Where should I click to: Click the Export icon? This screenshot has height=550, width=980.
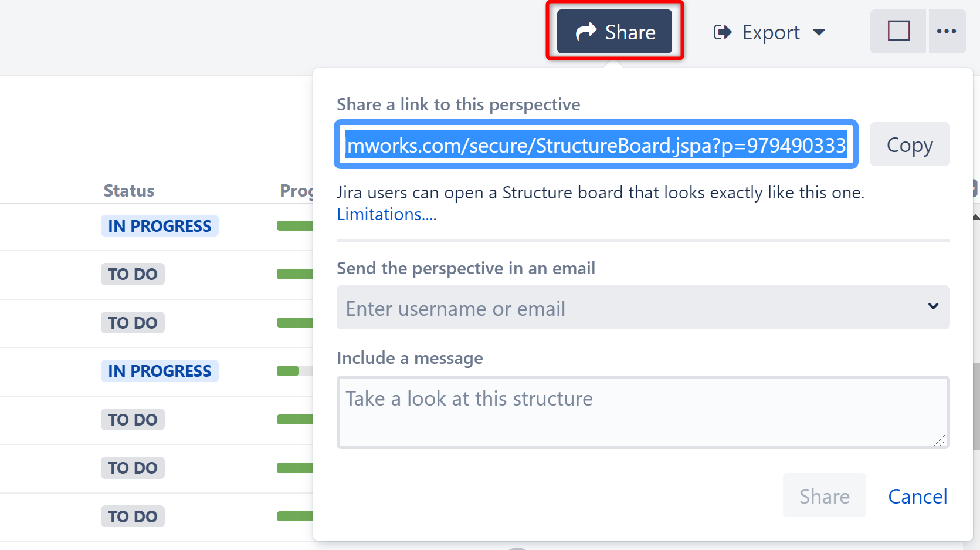click(x=723, y=32)
